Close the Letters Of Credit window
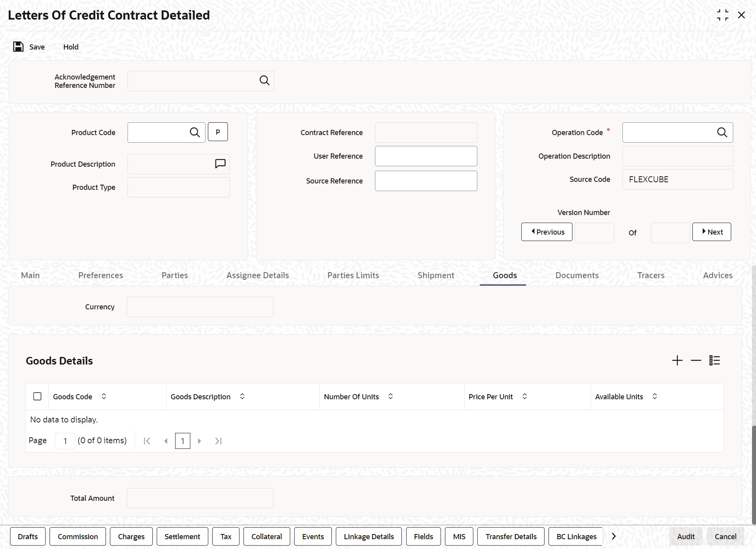 (x=742, y=15)
